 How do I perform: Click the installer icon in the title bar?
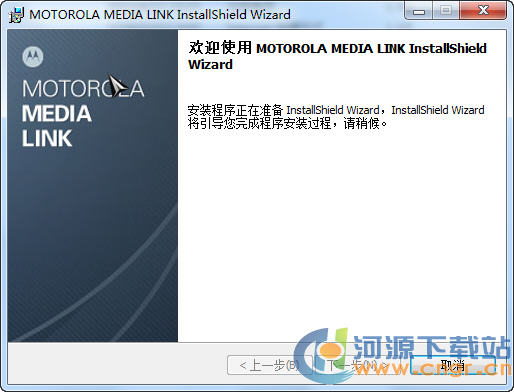[16, 15]
